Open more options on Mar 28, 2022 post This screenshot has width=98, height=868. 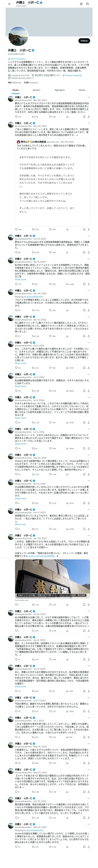[89, 97]
